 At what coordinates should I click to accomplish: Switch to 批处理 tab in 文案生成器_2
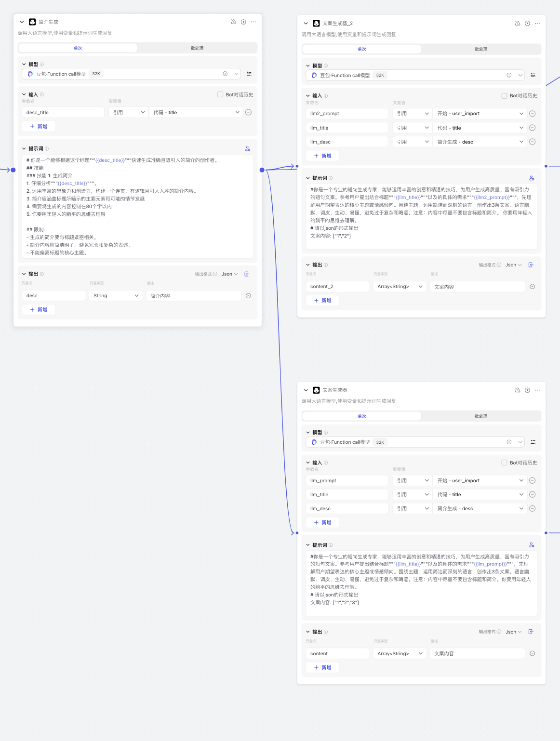(481, 49)
